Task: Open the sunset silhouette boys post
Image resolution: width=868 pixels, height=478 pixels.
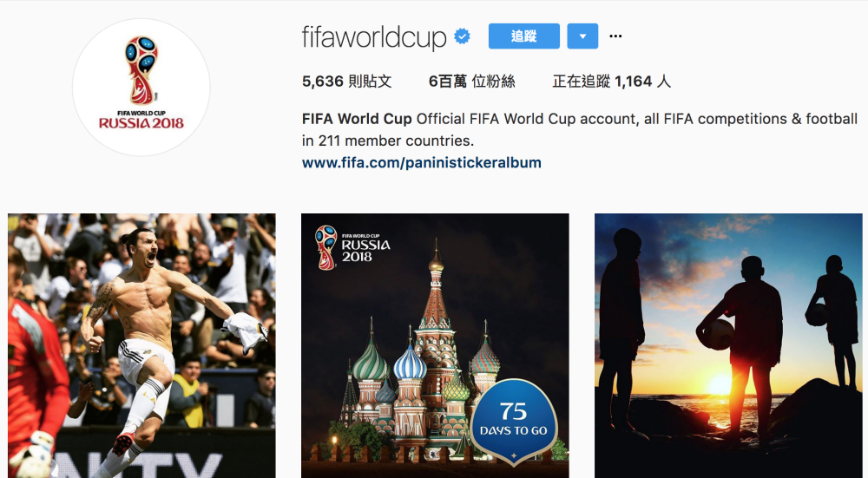Action: tap(728, 346)
